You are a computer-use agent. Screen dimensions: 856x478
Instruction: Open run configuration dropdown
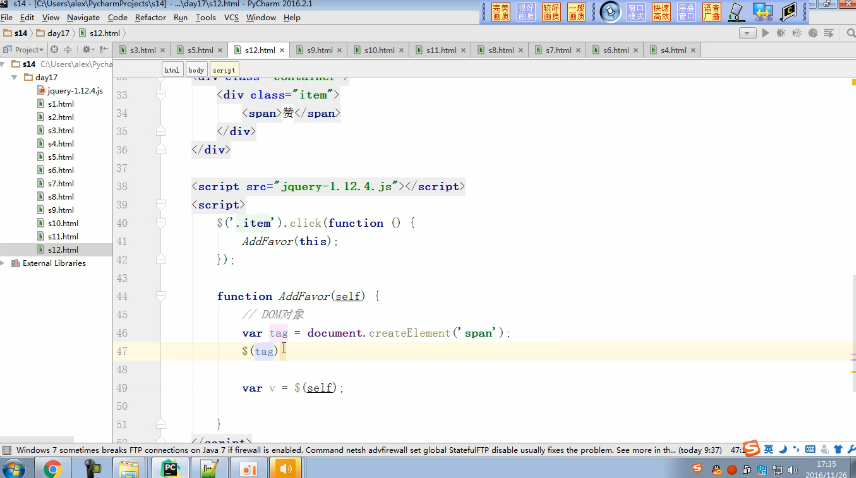pos(747,33)
